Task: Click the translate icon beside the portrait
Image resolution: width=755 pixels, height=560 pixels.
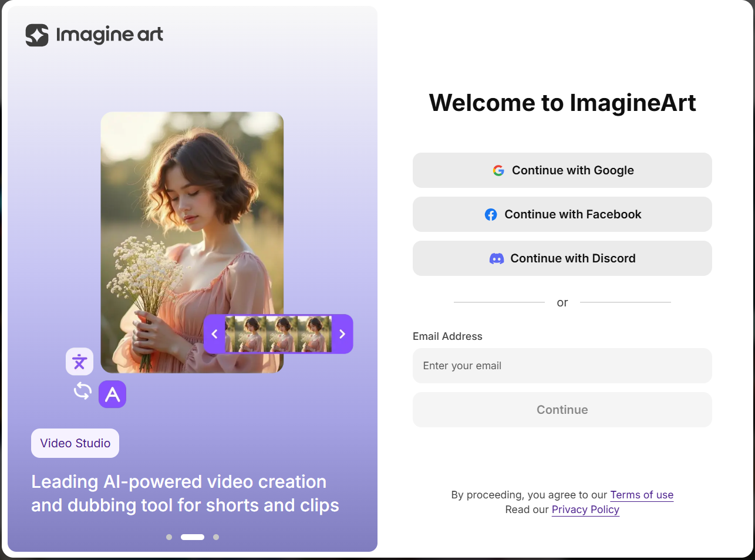Action: 79,362
